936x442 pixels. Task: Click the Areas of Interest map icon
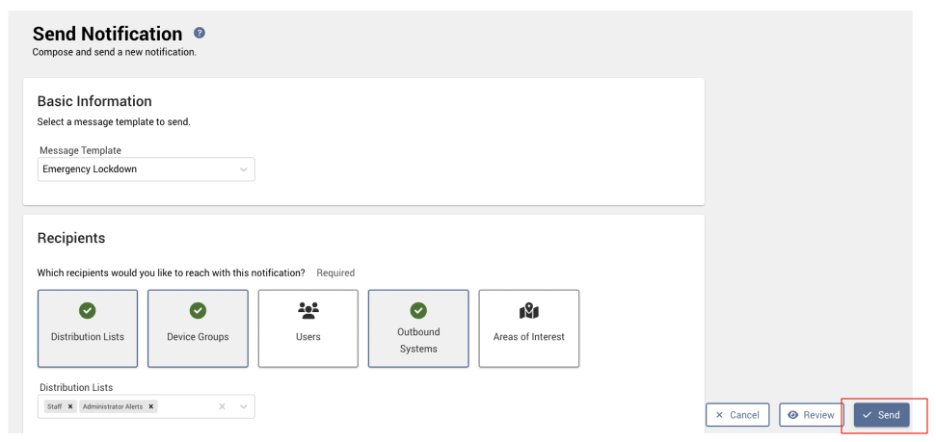point(528,311)
